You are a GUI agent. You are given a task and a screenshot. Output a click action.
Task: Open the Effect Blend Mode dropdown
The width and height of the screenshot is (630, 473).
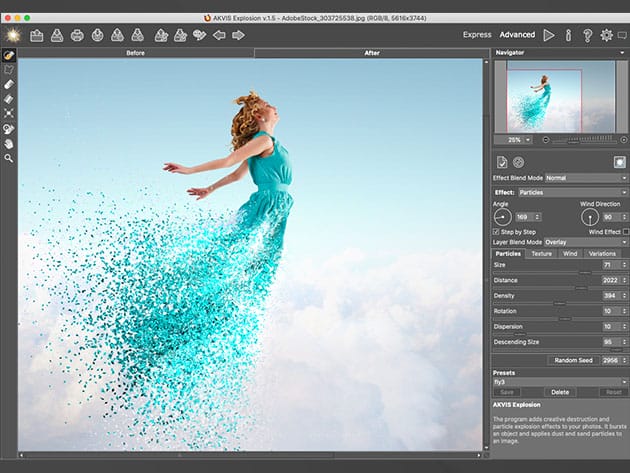click(x=585, y=177)
